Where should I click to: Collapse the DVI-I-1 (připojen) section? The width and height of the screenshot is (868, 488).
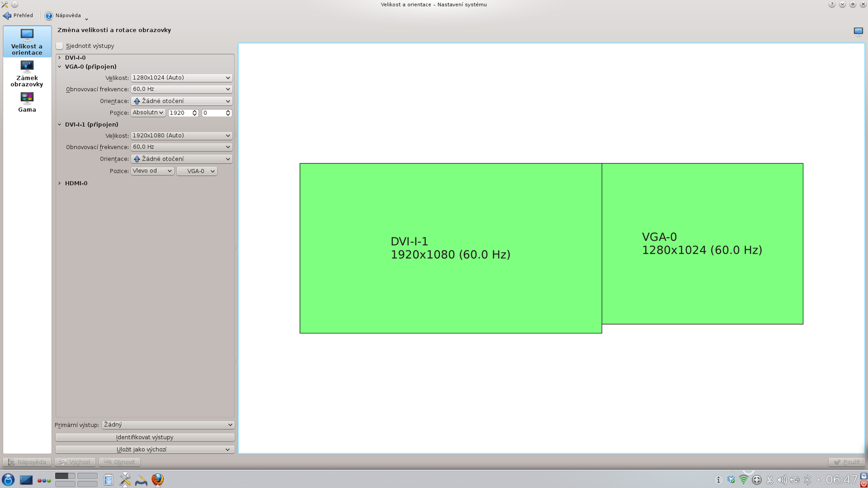[60, 124]
